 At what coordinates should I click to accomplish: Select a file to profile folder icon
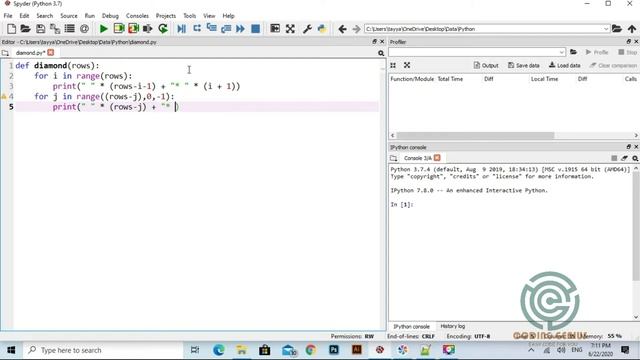573,52
